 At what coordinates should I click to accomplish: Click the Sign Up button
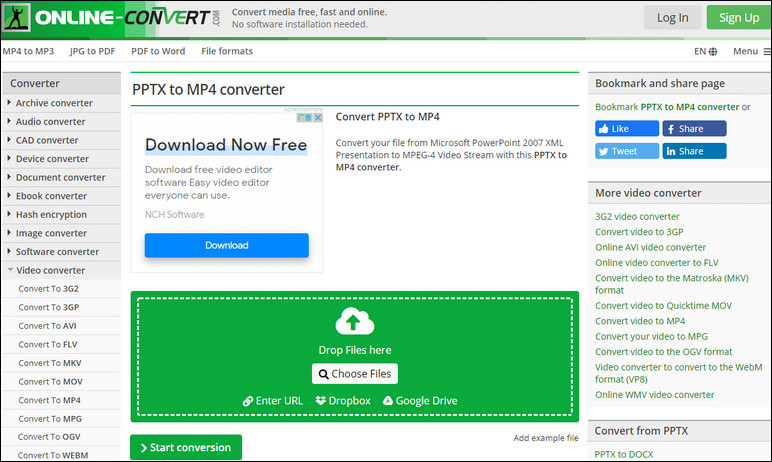tap(739, 18)
